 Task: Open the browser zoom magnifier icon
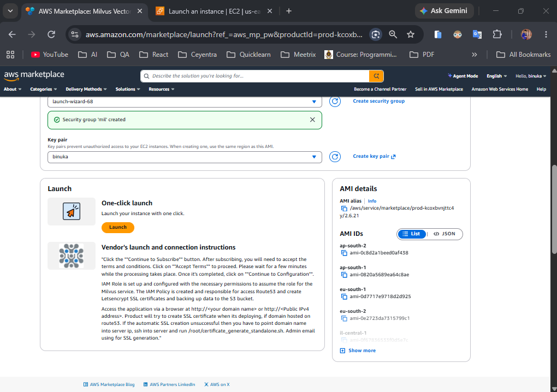click(393, 34)
